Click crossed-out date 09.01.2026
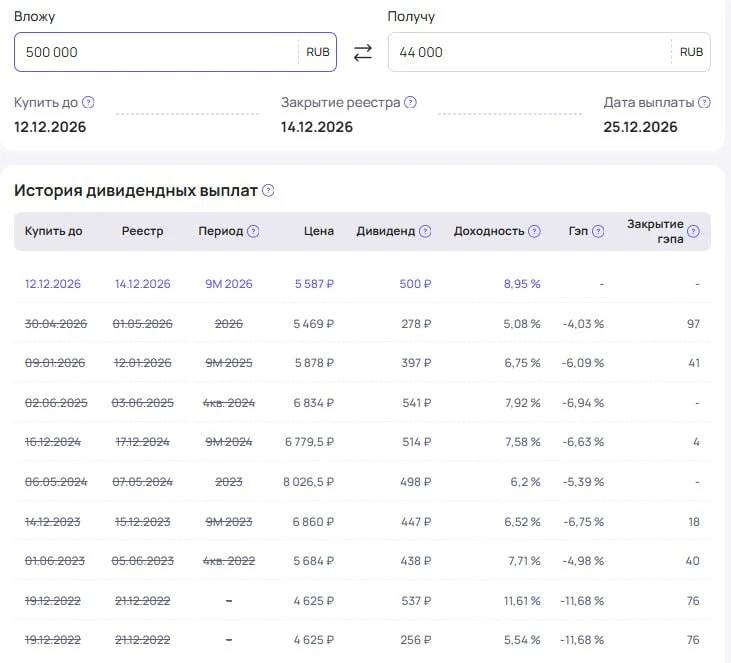 tap(55, 363)
